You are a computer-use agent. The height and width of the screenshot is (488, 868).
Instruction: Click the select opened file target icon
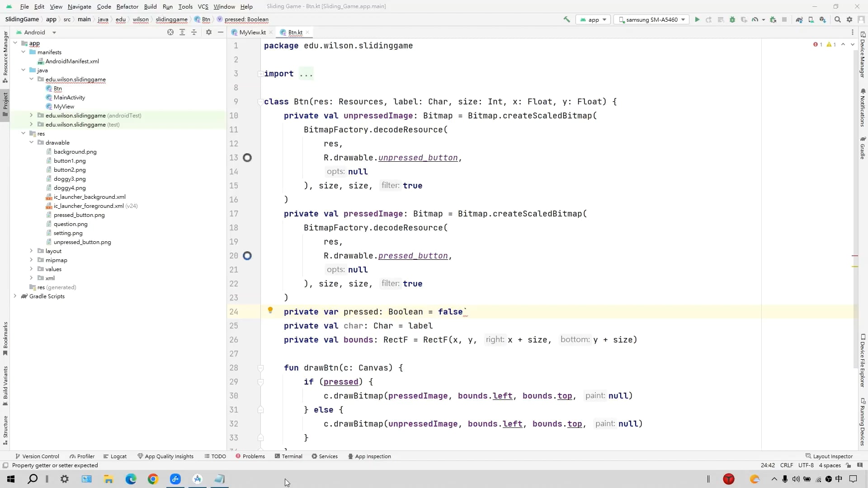click(x=170, y=32)
